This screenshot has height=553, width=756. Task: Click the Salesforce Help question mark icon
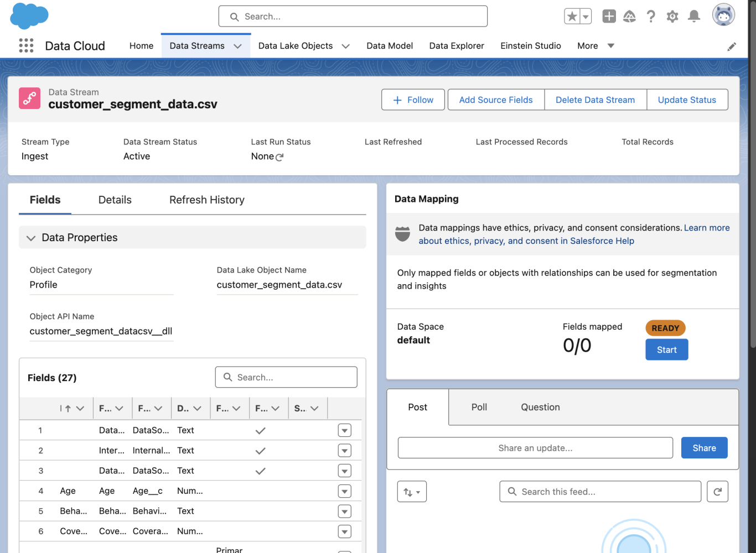point(651,17)
